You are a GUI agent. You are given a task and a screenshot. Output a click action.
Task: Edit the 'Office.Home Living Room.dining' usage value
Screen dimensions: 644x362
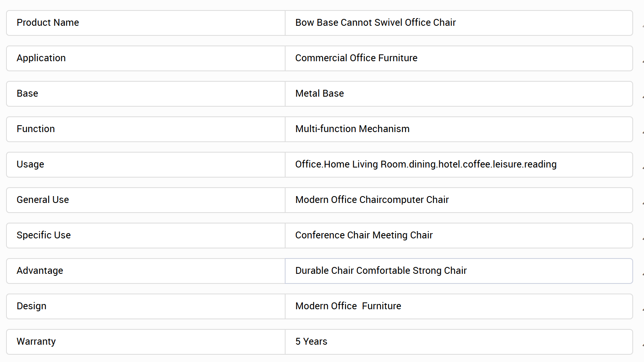point(459,165)
